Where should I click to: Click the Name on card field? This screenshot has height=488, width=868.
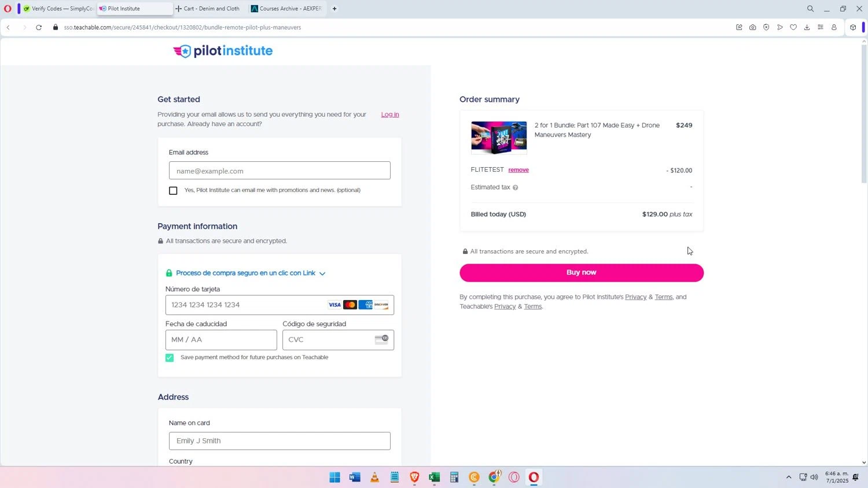pyautogui.click(x=279, y=441)
